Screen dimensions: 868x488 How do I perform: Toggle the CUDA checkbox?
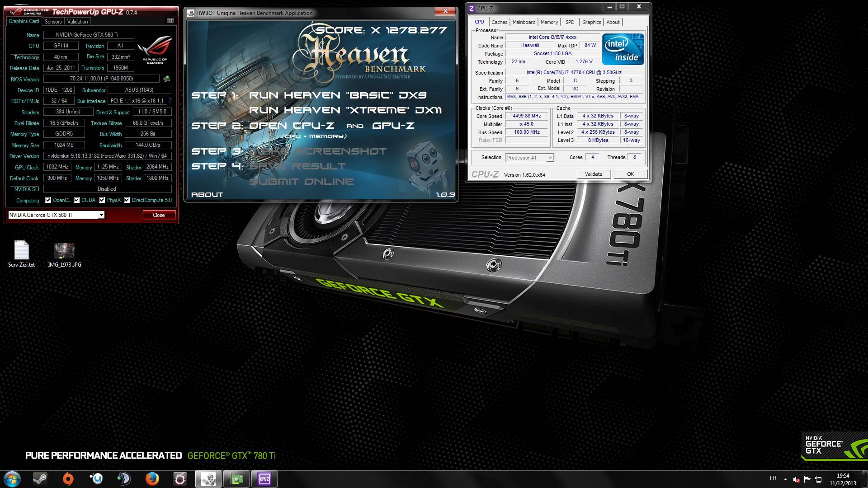[77, 200]
